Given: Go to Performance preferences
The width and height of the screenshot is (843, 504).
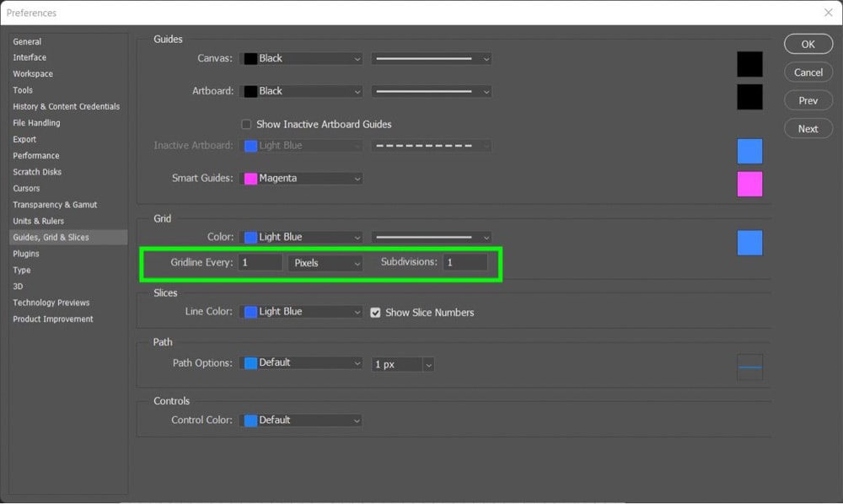Looking at the screenshot, I should tap(36, 156).
